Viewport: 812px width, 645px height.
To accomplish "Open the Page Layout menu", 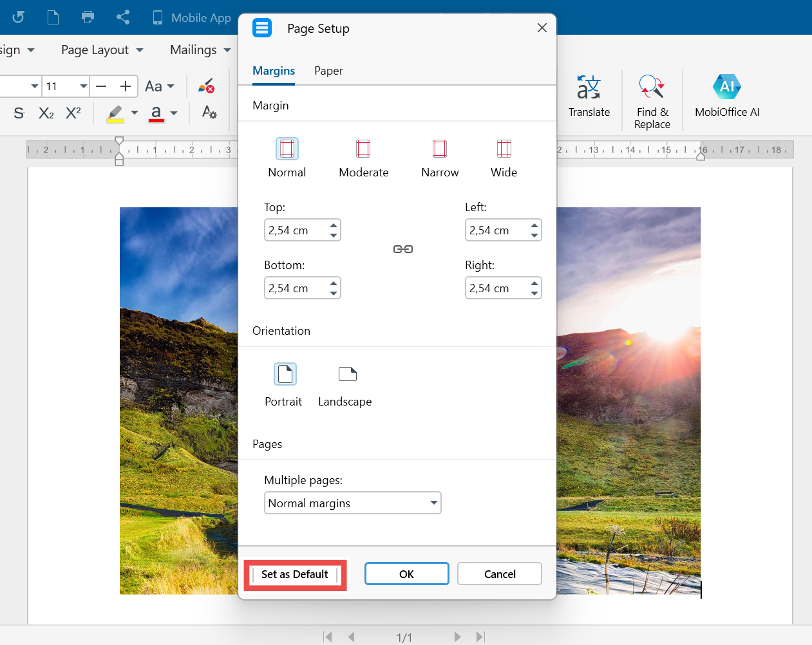I will [x=102, y=50].
